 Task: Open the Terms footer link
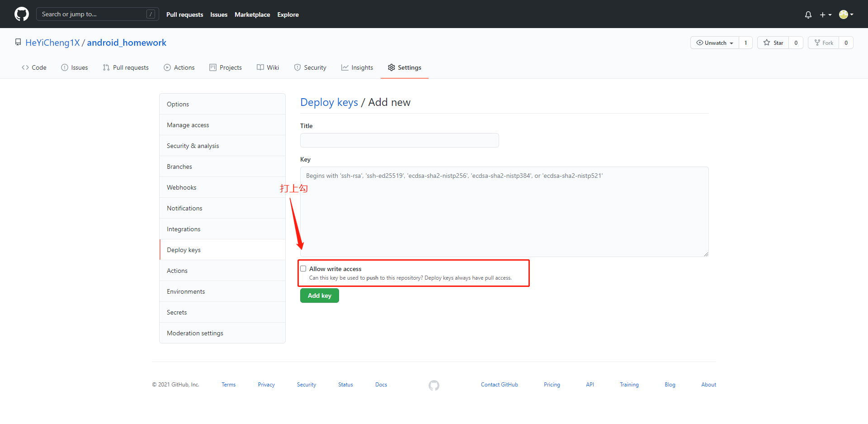point(229,385)
